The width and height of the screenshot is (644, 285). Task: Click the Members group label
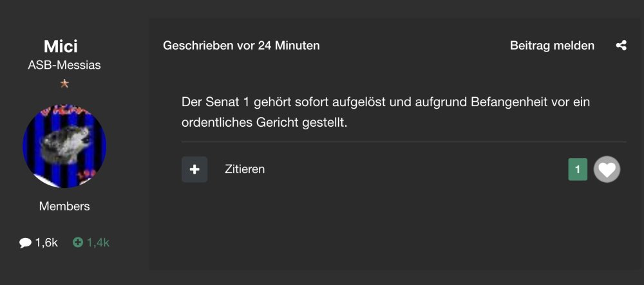point(64,207)
